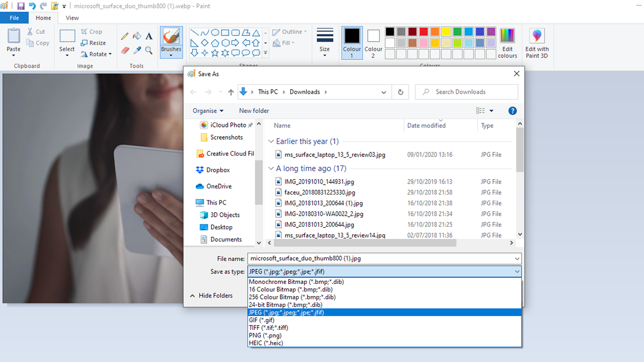Open the Size line thickness selector
644x362 pixels.
click(x=325, y=42)
